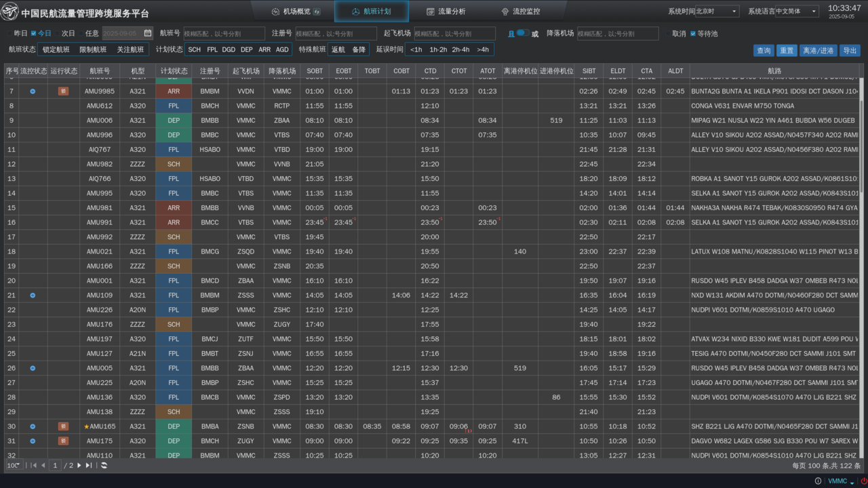Click the refresh icon in pagination bar
The image size is (868, 488).
(104, 466)
